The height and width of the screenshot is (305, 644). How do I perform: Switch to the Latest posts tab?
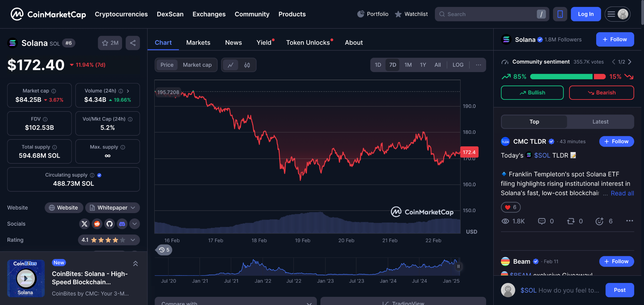click(600, 122)
